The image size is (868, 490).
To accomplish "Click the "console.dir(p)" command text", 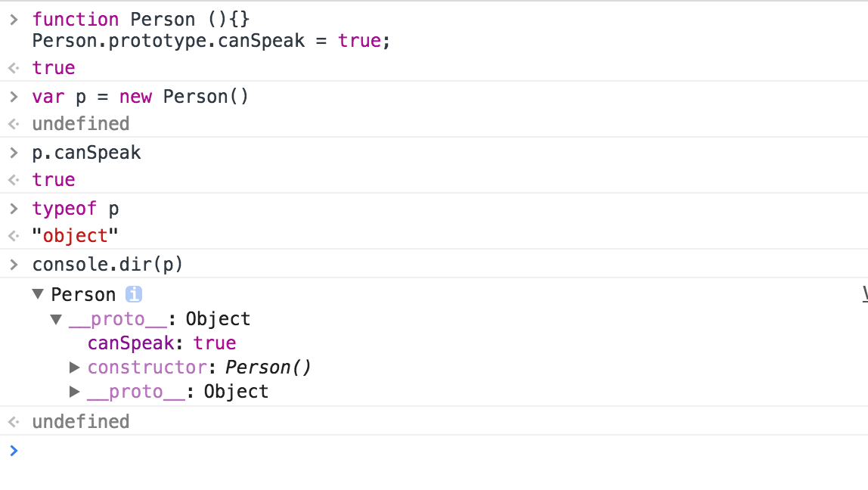I will (x=107, y=264).
